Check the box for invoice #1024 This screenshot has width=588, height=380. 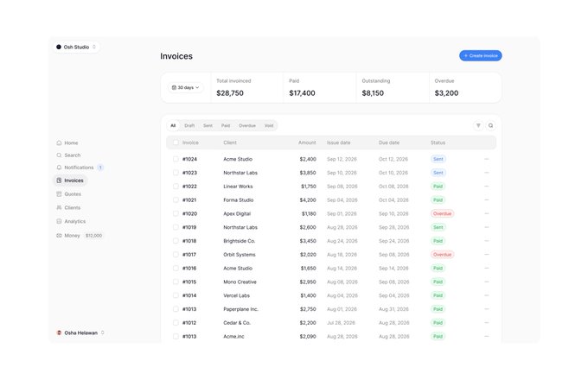(176, 159)
